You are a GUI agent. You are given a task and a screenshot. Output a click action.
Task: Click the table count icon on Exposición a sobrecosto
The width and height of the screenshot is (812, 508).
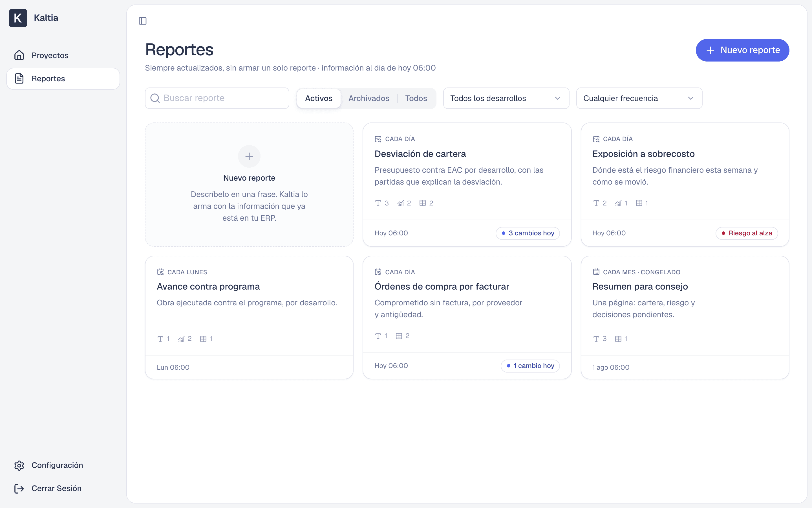(639, 203)
